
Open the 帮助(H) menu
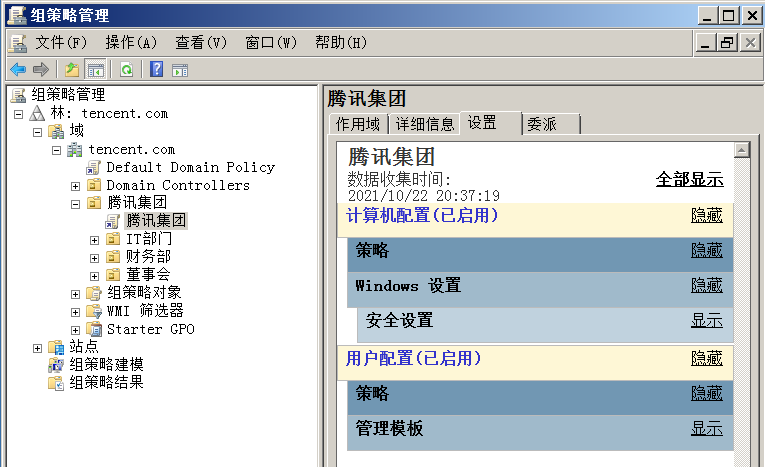point(341,43)
